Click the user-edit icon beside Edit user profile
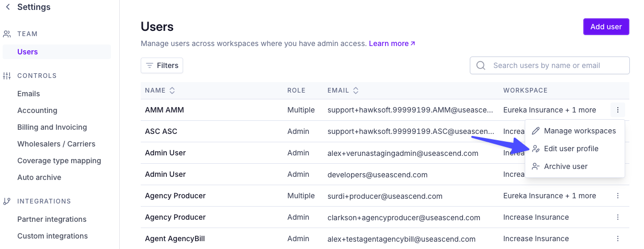Viewport: 644px width, 249px height. click(536, 149)
